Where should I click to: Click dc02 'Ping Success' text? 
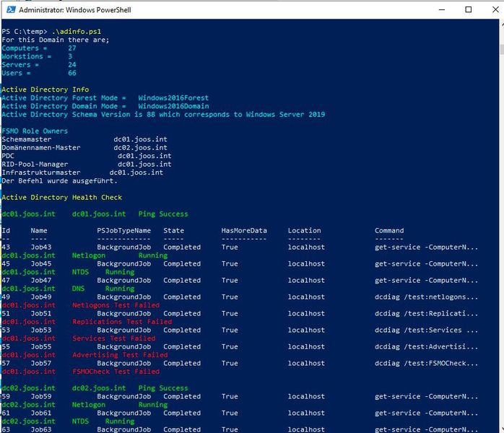(x=163, y=388)
